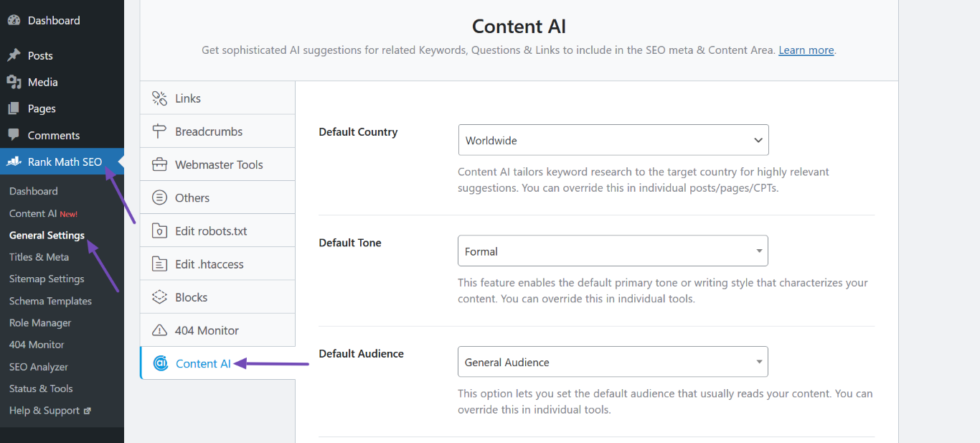Open the Default Country dropdown
This screenshot has width=980, height=443.
[x=613, y=140]
